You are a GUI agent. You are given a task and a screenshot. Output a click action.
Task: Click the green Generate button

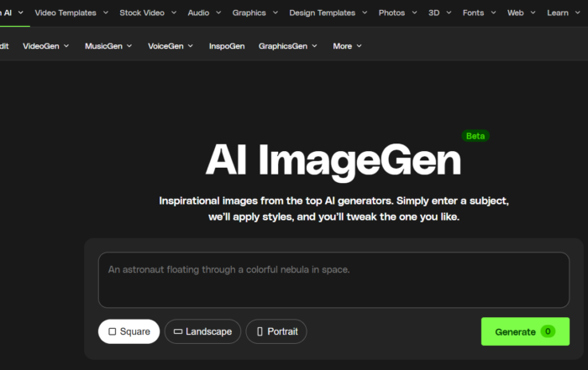(x=524, y=331)
